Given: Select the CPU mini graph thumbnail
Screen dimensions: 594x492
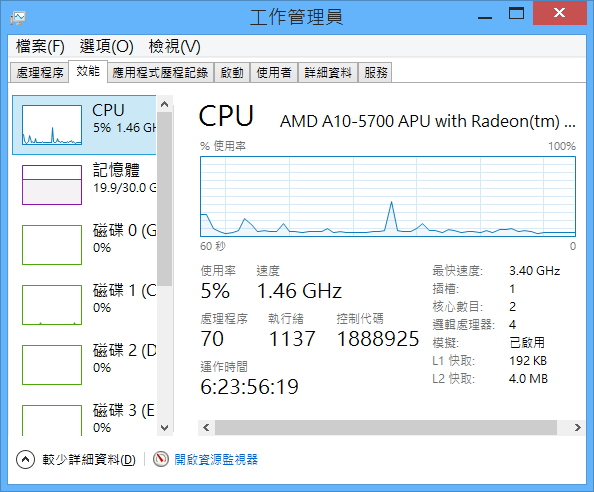Looking at the screenshot, I should [52, 125].
